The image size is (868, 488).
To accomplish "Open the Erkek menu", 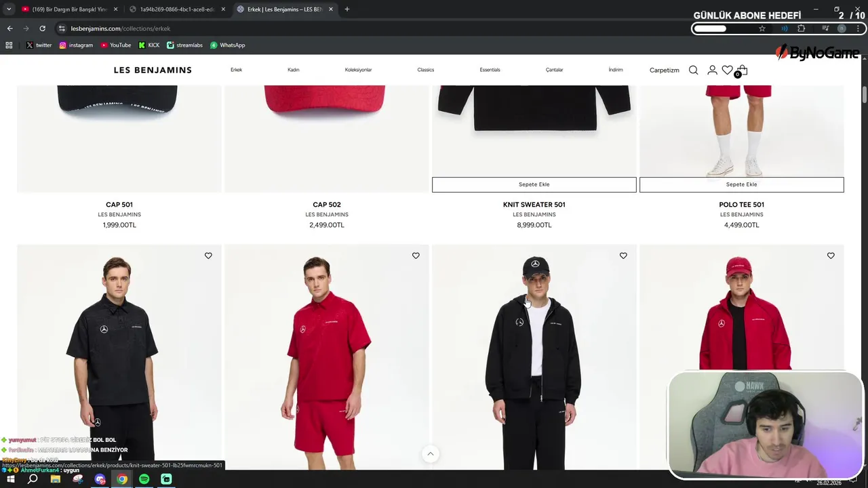I will 236,70.
